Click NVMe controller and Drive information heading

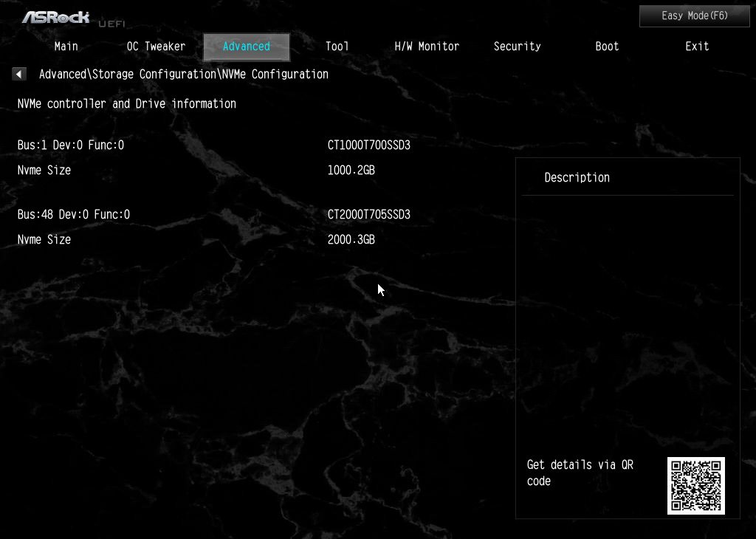(x=127, y=104)
